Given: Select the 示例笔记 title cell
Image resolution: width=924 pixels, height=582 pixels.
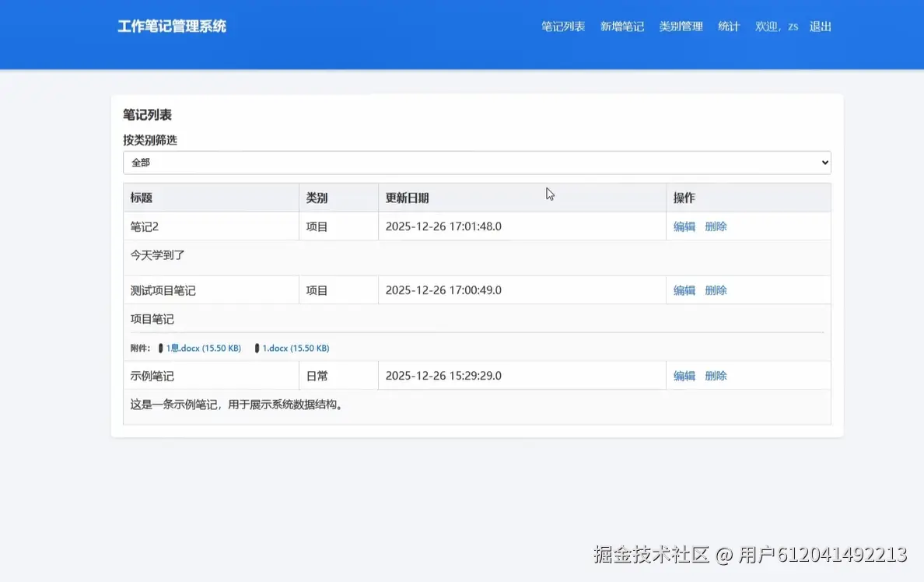Looking at the screenshot, I should (x=211, y=376).
